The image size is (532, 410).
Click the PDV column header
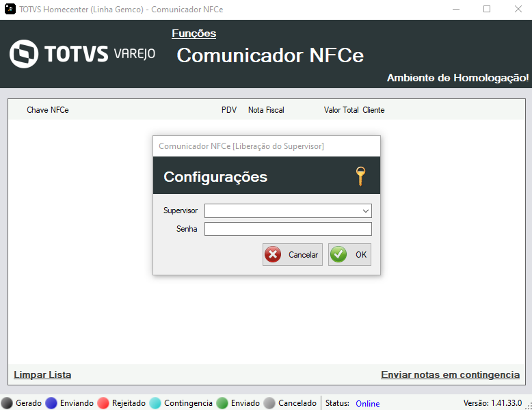pos(229,110)
